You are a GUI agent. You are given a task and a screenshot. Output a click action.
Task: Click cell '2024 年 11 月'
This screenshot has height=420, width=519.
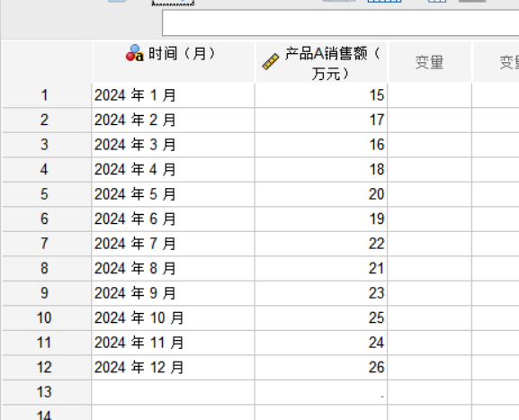[x=173, y=343]
